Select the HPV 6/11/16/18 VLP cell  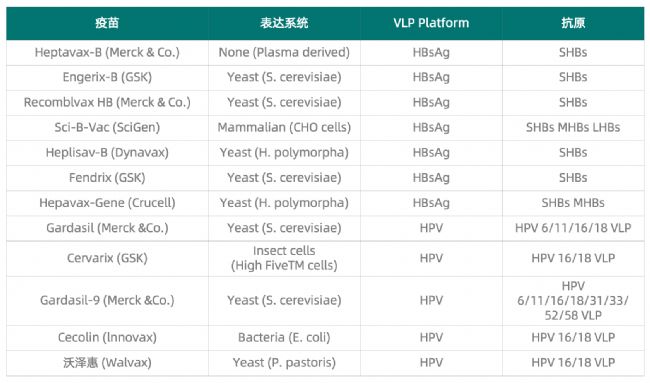(573, 228)
